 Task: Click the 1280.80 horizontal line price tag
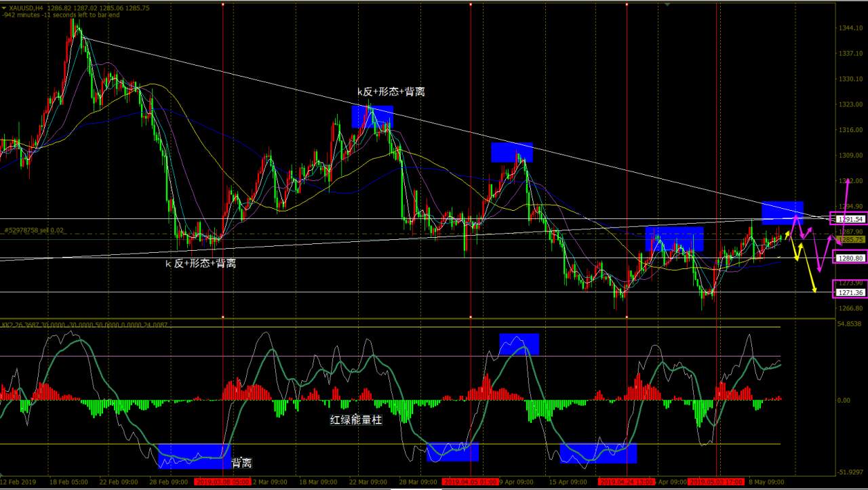pyautogui.click(x=850, y=258)
